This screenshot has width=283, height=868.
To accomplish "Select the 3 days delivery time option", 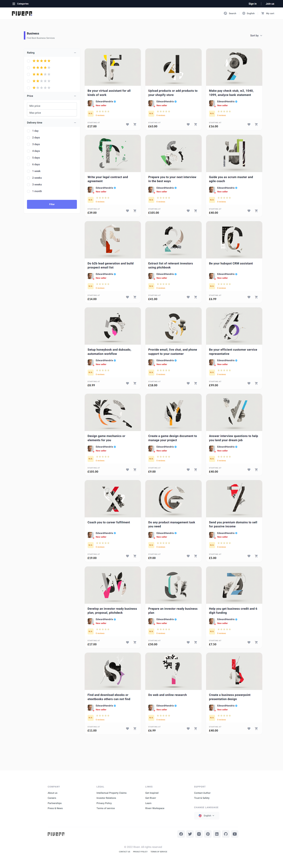I will tap(29, 144).
